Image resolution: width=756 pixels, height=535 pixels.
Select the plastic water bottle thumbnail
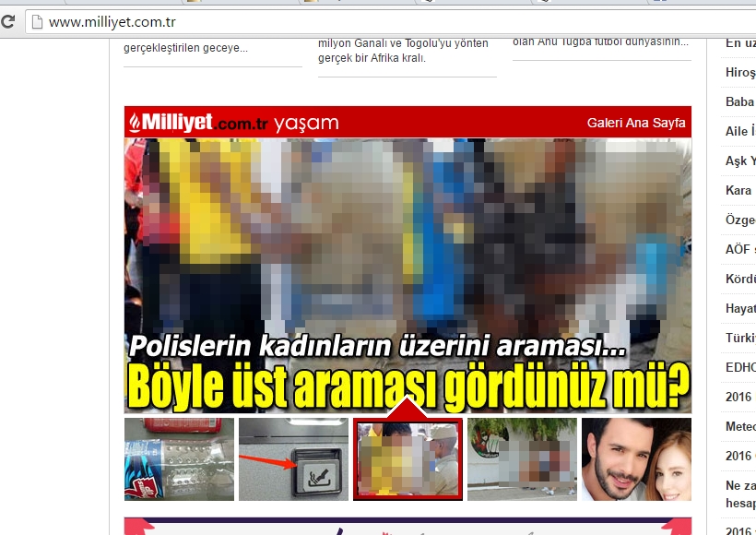pos(179,459)
